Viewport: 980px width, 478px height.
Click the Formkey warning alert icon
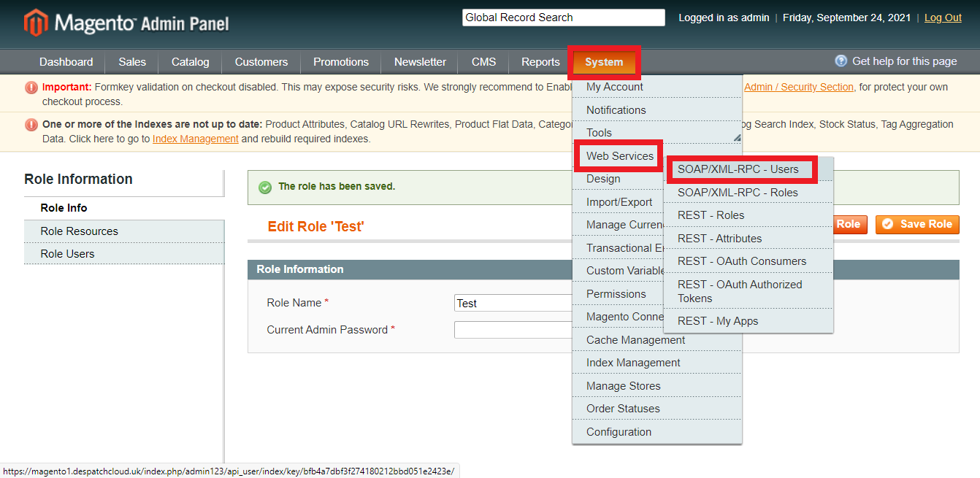coord(31,88)
